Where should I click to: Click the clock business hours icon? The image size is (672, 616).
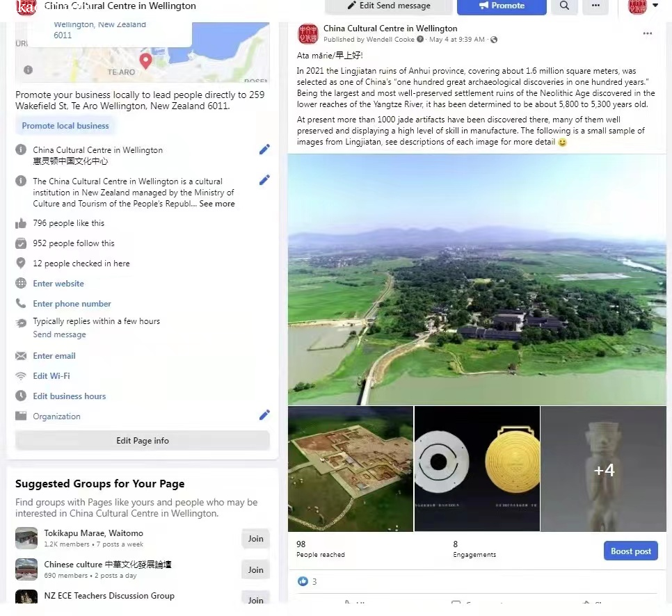pos(21,396)
